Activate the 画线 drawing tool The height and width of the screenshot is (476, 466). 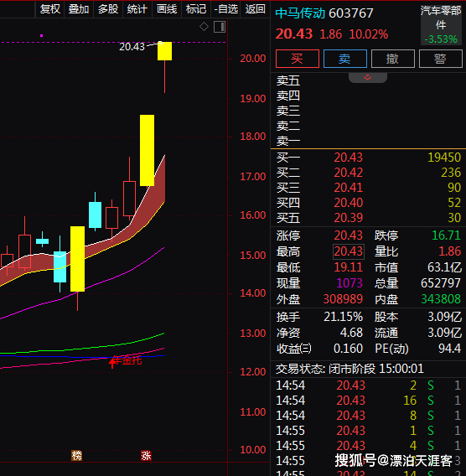point(167,9)
